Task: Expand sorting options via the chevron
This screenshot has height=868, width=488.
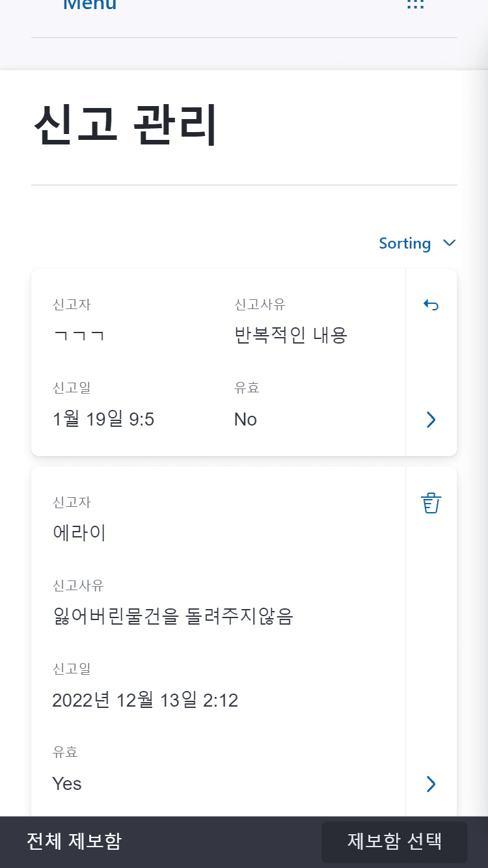Action: 448,243
